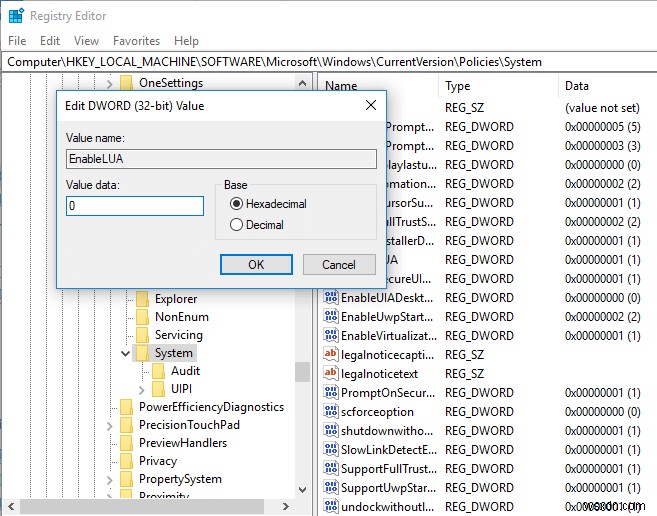Open the View menu
Viewport: 657px width, 516px height.
point(86,41)
